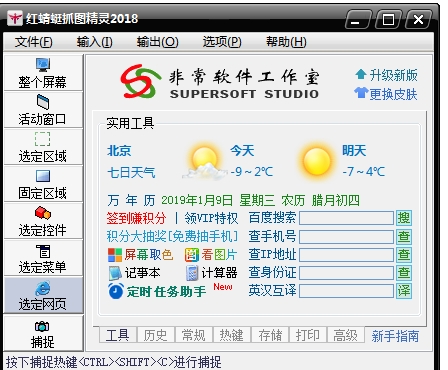Focus the 英汉互译 translation input field

point(347,291)
